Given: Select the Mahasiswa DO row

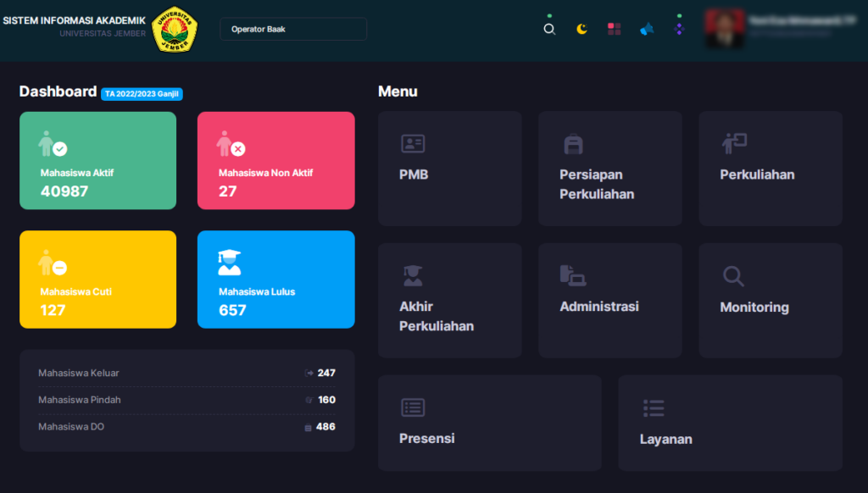Looking at the screenshot, I should click(186, 427).
